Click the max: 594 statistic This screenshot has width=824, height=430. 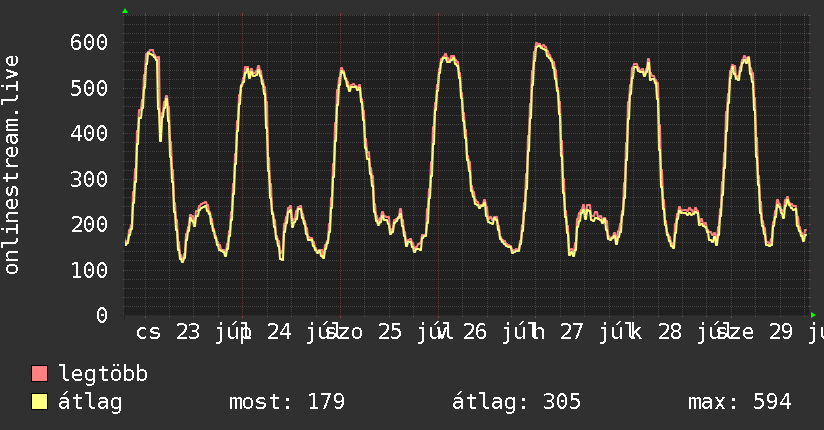(739, 402)
